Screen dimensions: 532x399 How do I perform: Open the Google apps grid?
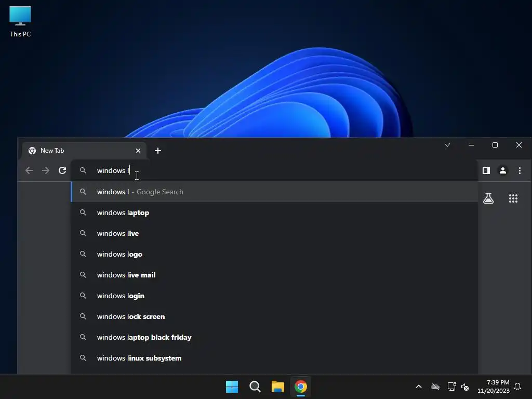(513, 198)
